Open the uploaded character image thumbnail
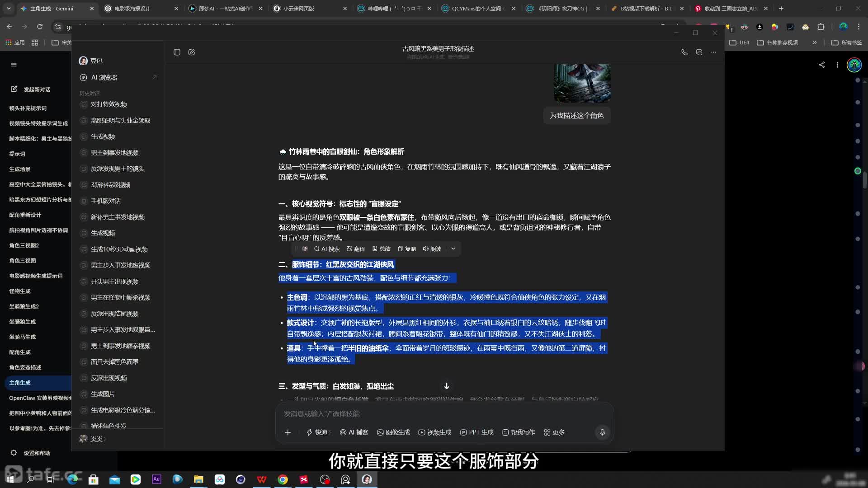 582,83
